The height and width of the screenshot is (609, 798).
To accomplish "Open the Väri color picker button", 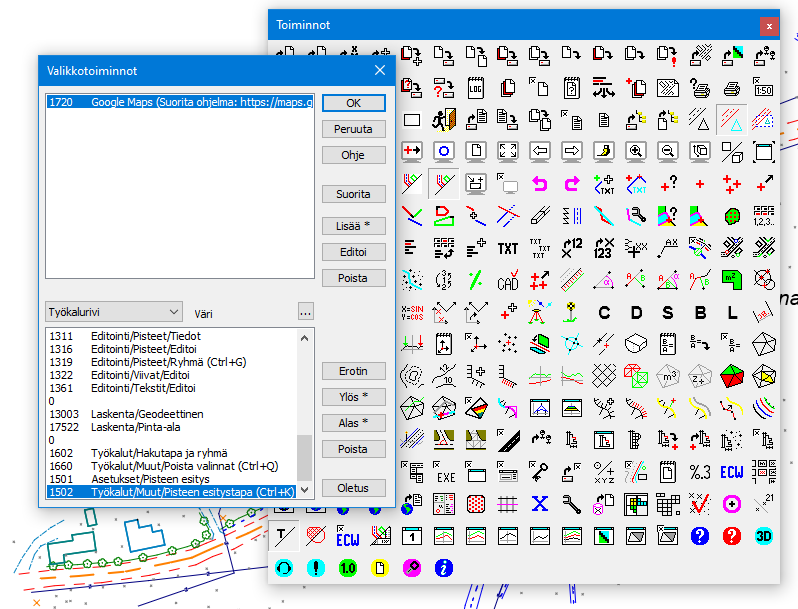I will [x=306, y=311].
